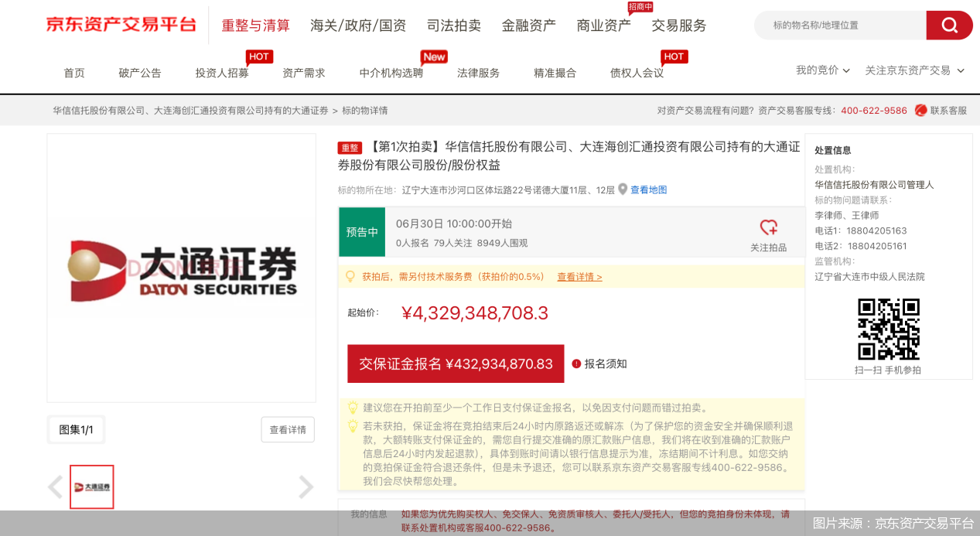
Task: Expand the 我的竞价 dropdown
Action: (x=823, y=70)
